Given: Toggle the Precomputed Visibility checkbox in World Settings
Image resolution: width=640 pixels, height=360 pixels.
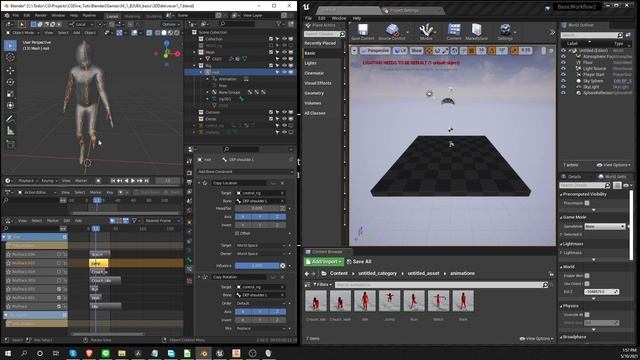Looking at the screenshot, I should 587,203.
